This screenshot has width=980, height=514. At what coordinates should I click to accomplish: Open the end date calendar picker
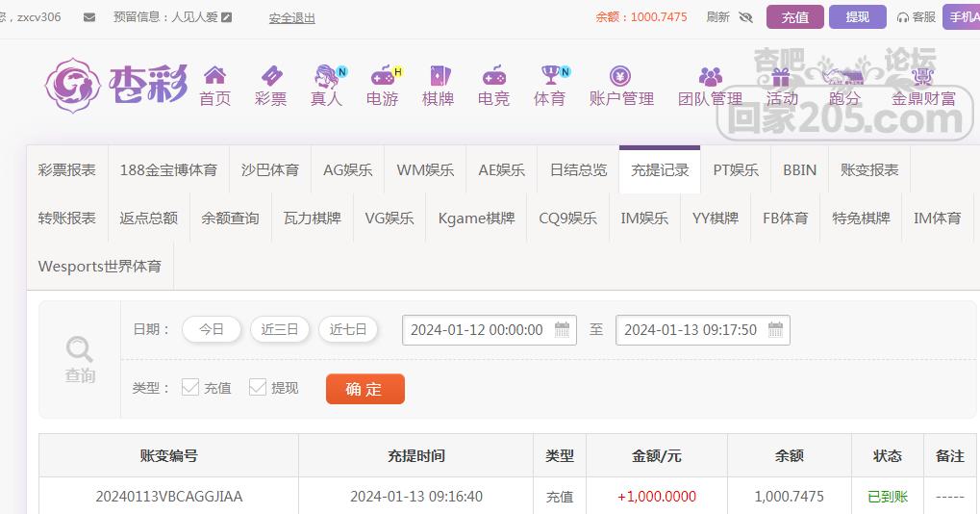777,329
